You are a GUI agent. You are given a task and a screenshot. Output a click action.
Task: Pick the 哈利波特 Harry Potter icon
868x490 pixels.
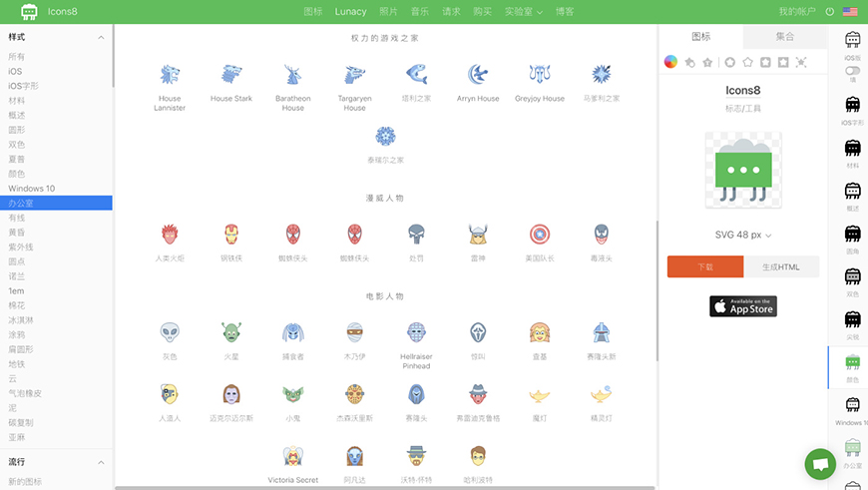click(x=478, y=456)
